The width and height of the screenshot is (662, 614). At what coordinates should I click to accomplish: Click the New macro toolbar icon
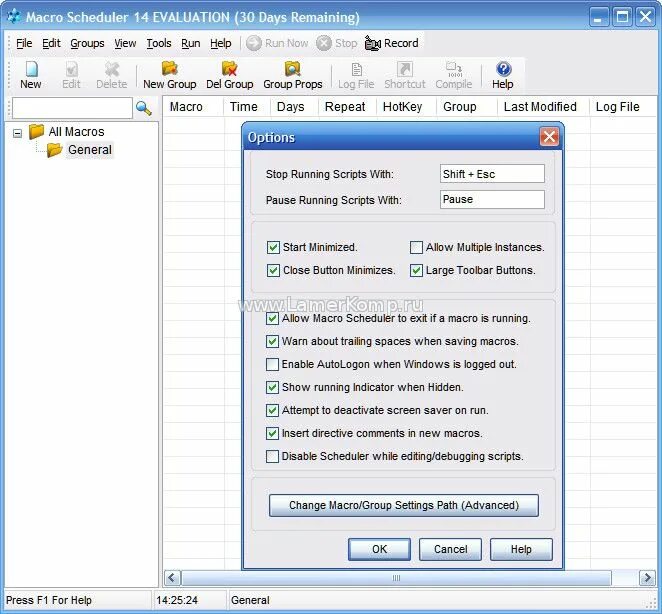31,76
